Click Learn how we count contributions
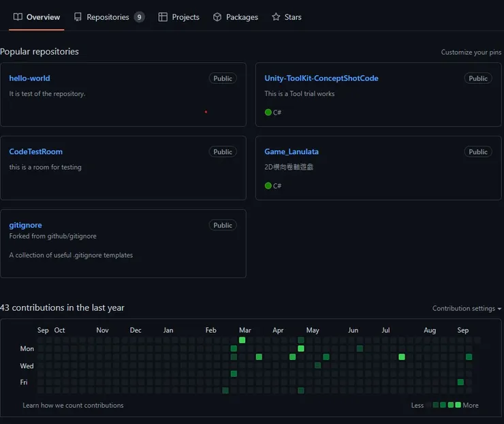Screen dimensions: 504x424 click(x=73, y=405)
